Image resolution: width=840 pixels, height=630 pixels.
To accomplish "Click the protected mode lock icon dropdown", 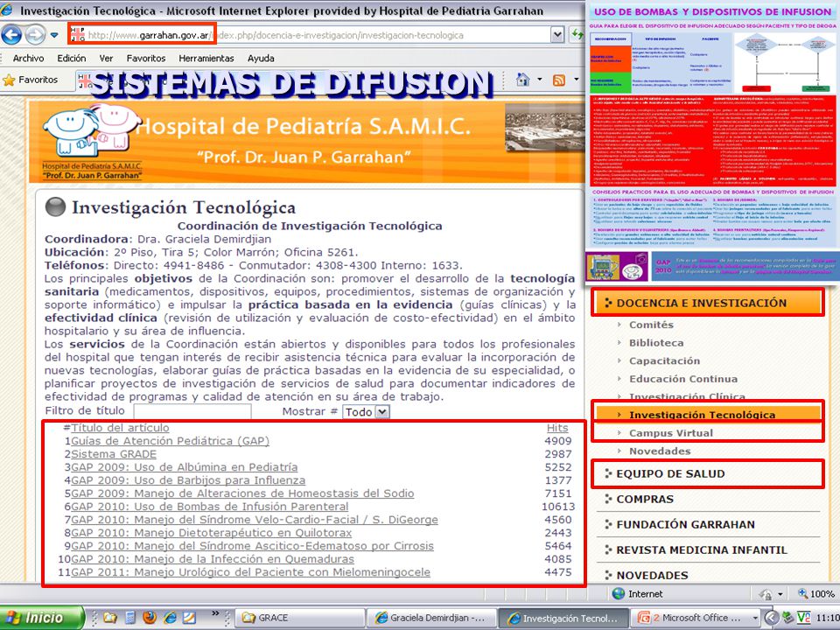I will [771, 593].
